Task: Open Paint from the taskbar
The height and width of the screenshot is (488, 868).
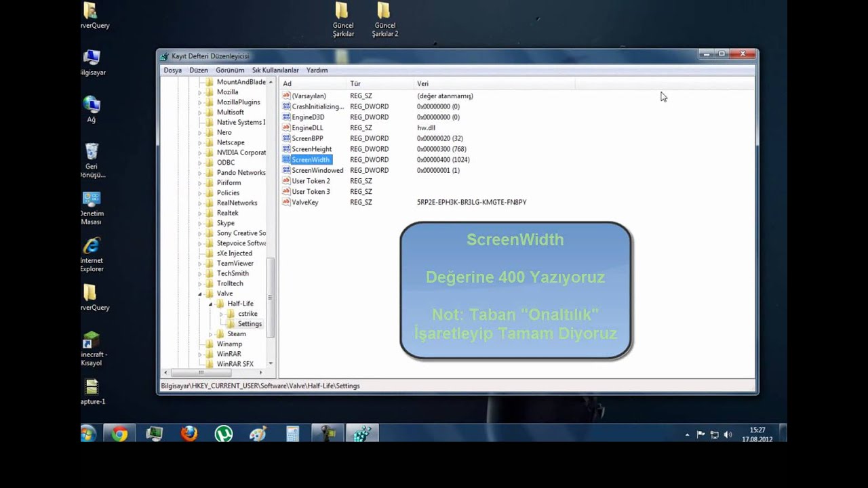Action: coord(258,434)
